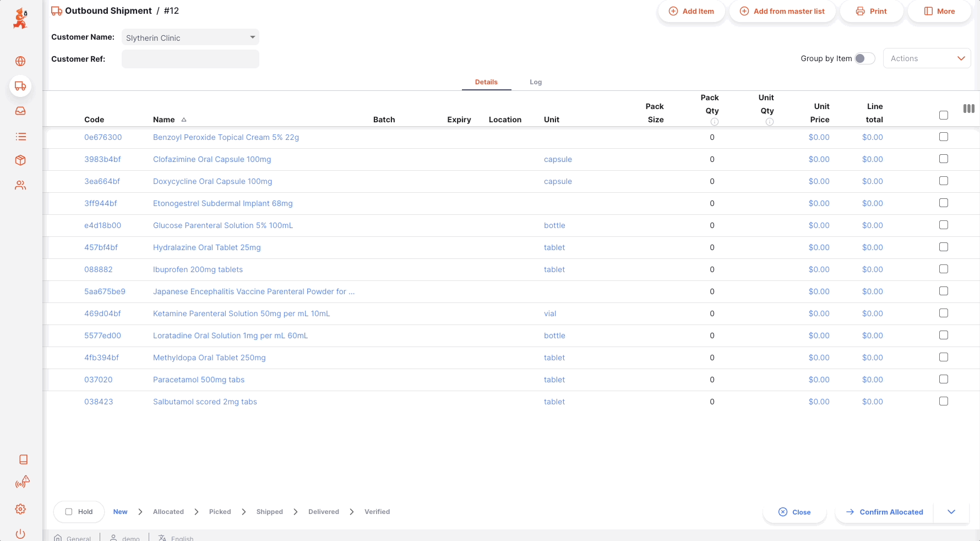Click the power logout icon
This screenshot has height=541, width=980.
click(20, 533)
